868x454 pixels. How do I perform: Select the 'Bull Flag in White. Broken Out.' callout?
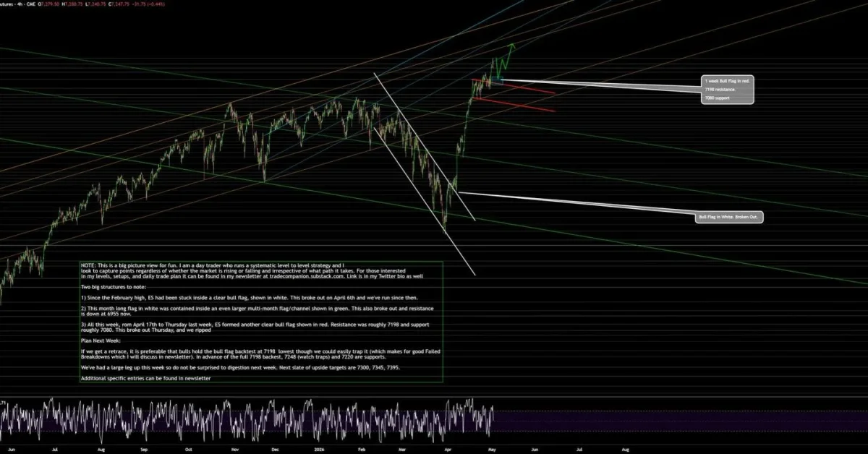click(x=730, y=217)
